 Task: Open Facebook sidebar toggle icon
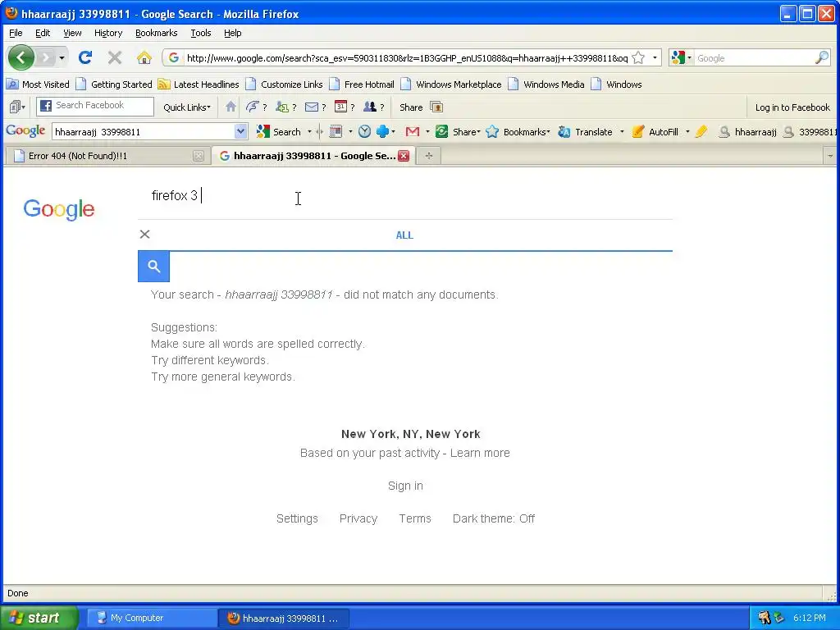pos(17,107)
